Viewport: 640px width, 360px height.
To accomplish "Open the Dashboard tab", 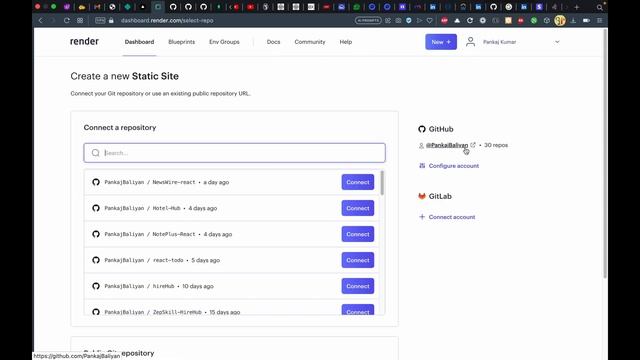I will (x=139, y=42).
